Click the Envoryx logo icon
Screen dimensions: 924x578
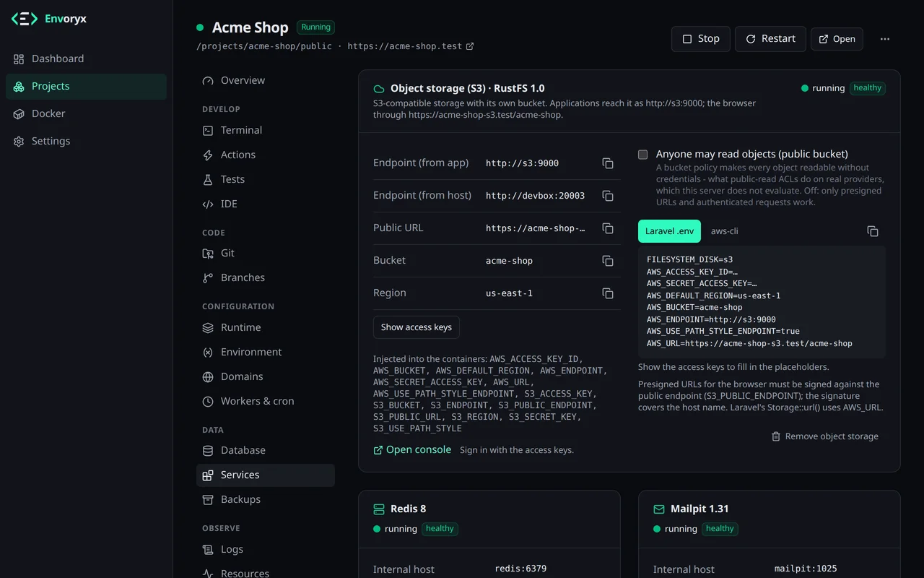point(24,19)
